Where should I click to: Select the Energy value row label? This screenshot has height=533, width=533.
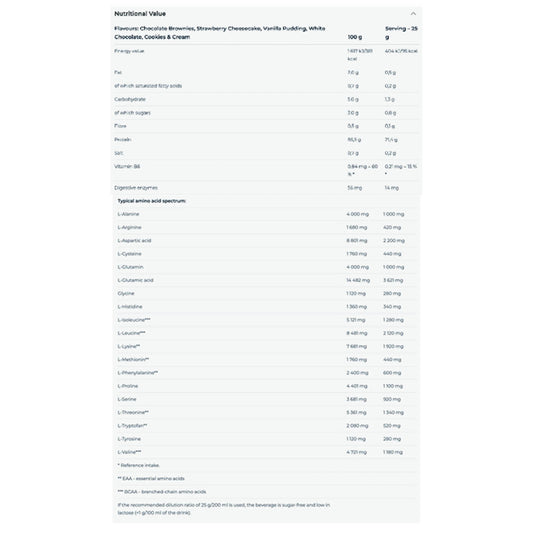(x=129, y=51)
